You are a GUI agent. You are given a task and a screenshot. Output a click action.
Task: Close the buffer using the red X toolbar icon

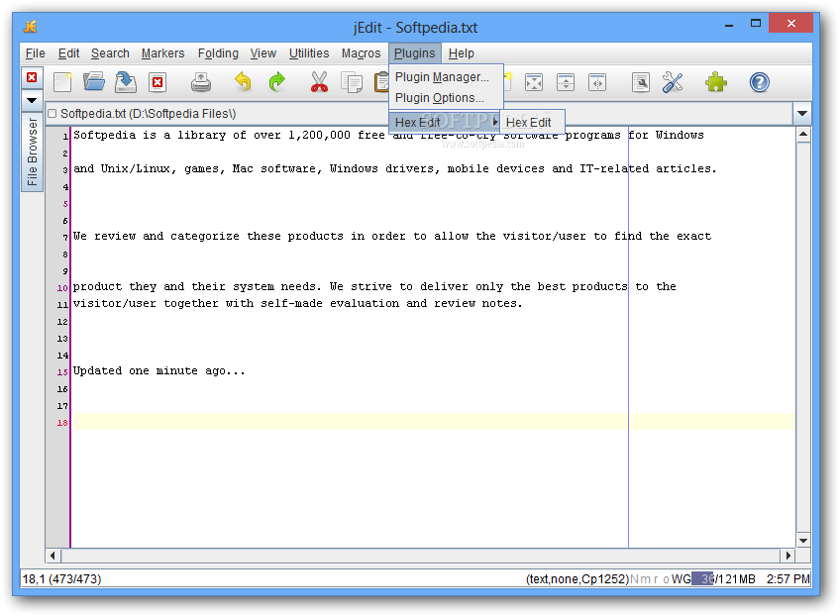coord(157,82)
